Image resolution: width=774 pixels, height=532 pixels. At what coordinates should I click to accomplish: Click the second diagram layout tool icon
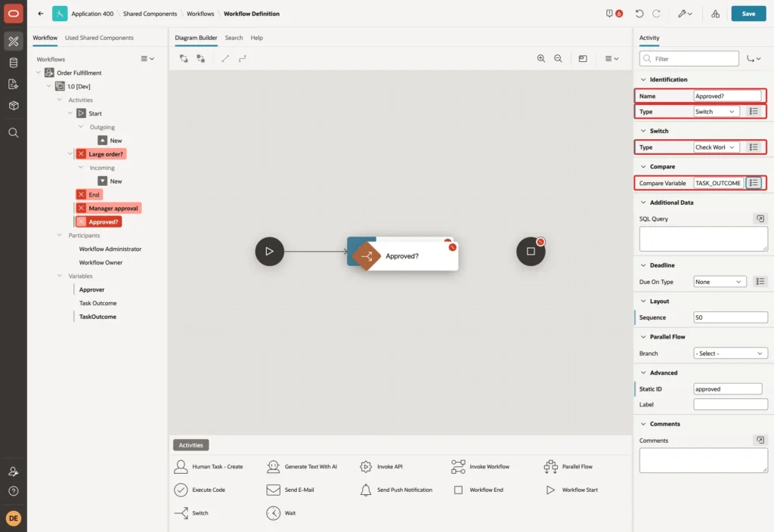tap(200, 58)
